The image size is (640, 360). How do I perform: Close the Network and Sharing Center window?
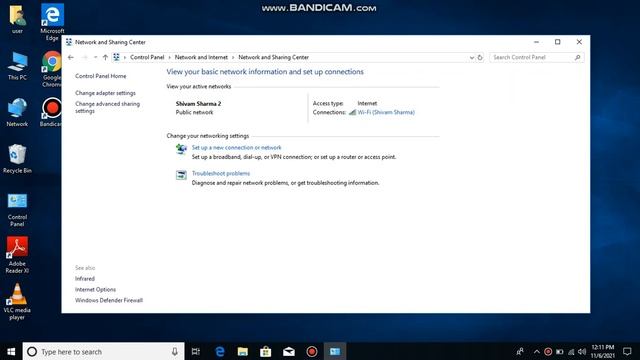pos(579,42)
